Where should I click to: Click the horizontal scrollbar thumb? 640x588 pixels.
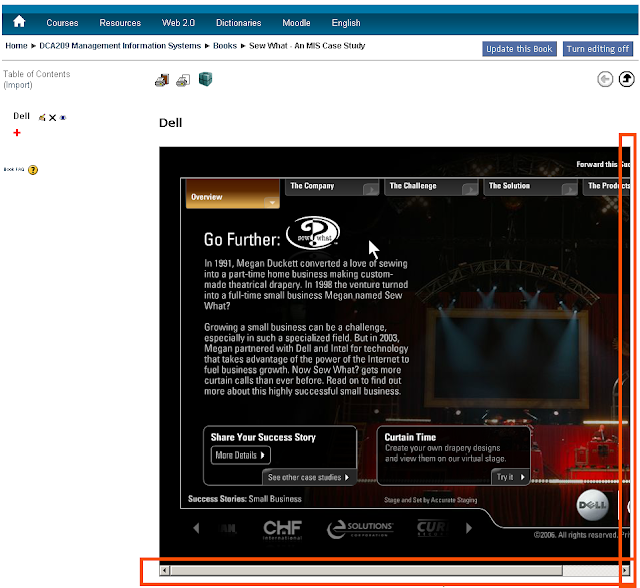click(x=366, y=570)
